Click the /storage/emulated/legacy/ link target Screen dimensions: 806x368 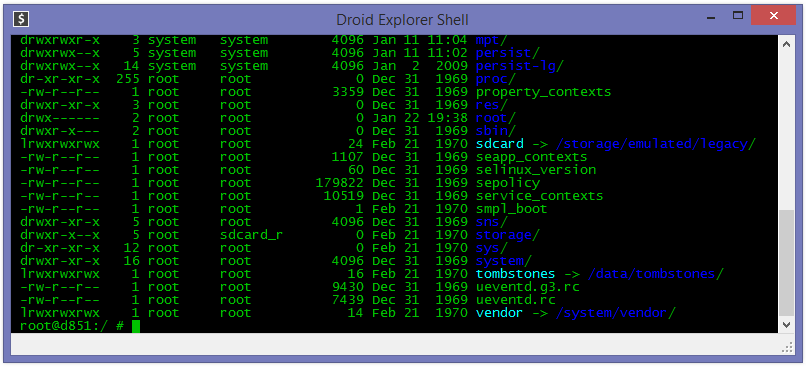tap(655, 144)
